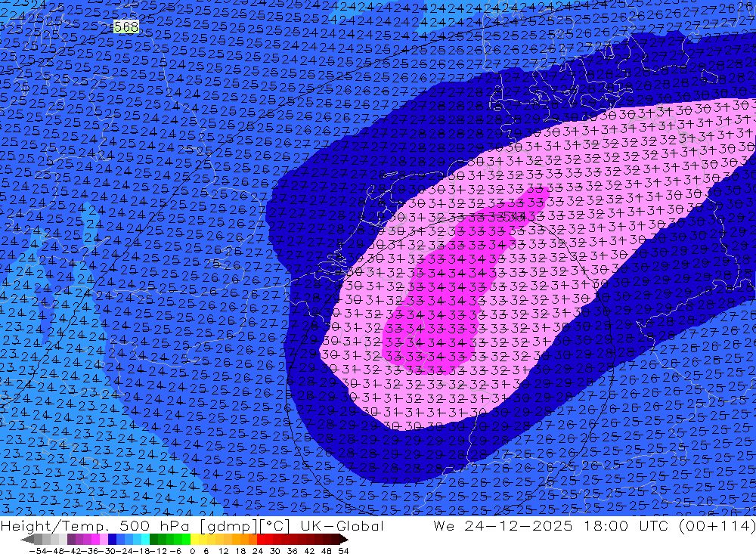Select the bright magenta legend color segment
756x554 pixels.
point(95,539)
